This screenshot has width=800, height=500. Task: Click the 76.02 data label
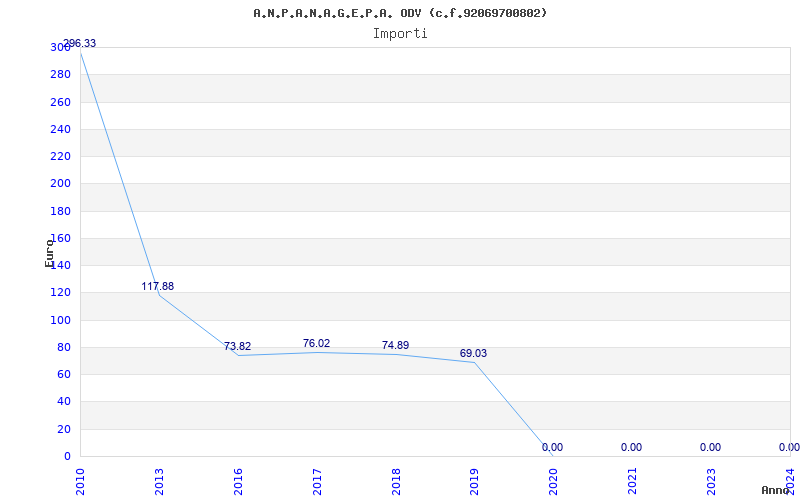coord(316,343)
